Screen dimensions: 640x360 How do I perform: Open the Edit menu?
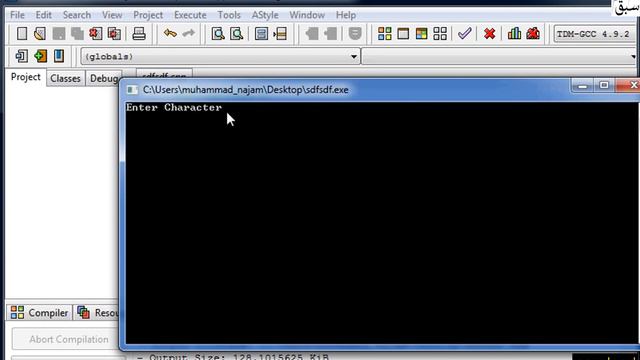click(43, 15)
